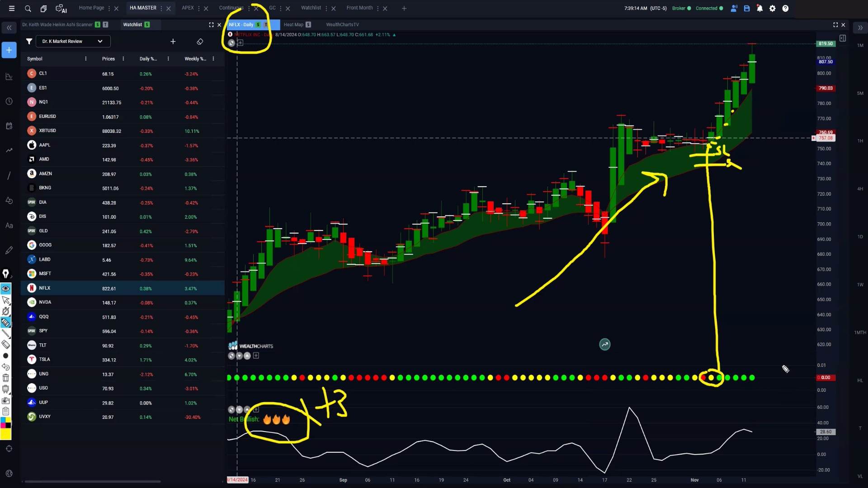Open the search magnifier
Screen dimensions: 868x488
[28, 9]
